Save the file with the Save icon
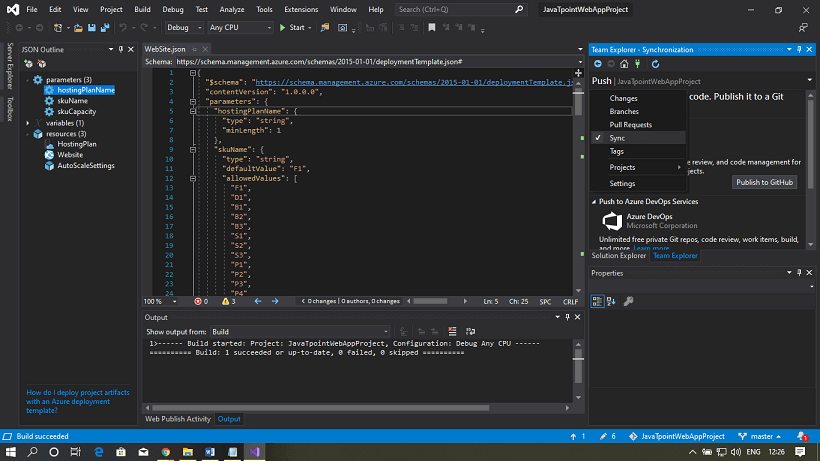The image size is (820, 461). click(x=92, y=28)
